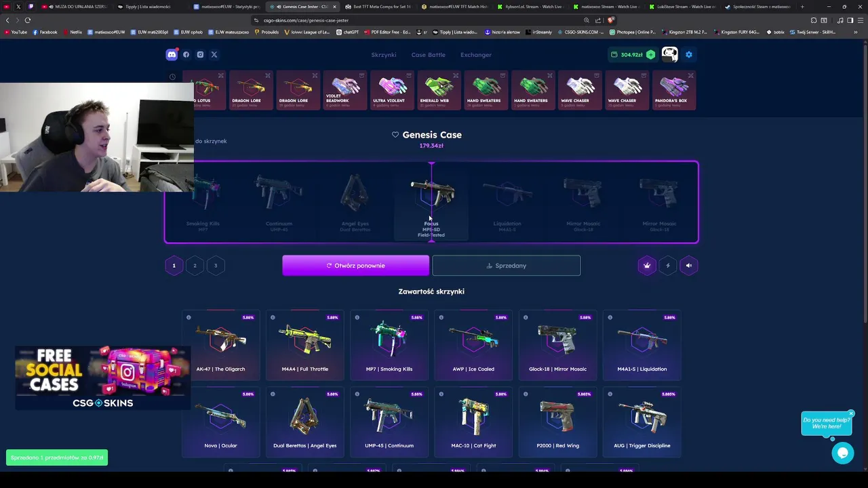The height and width of the screenshot is (488, 868).
Task: Select the Nova Ocular item card
Action: [220, 422]
